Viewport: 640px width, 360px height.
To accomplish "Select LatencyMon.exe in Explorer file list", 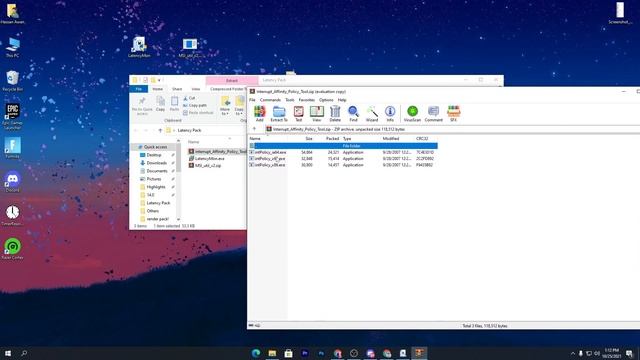I will coord(209,158).
